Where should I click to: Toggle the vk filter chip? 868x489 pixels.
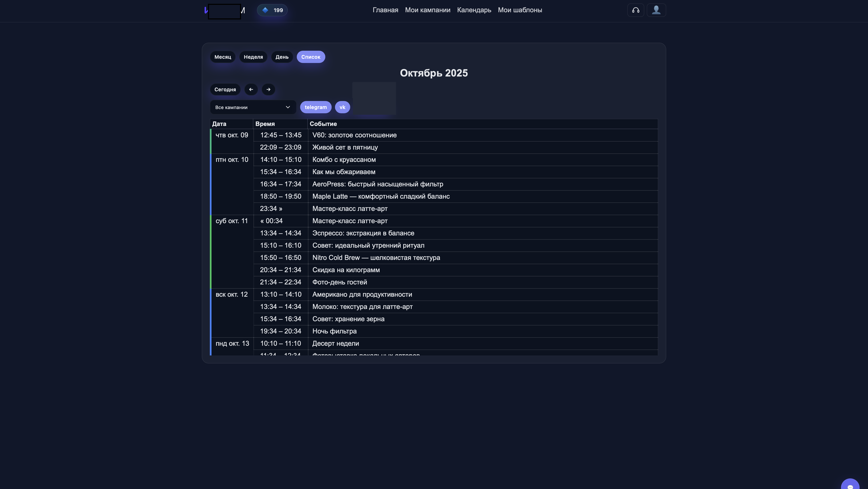pyautogui.click(x=342, y=107)
